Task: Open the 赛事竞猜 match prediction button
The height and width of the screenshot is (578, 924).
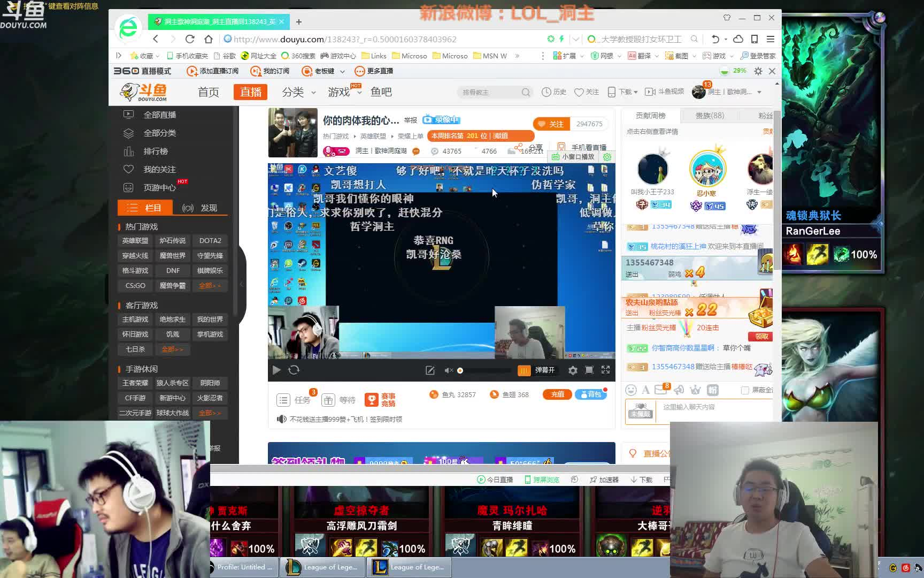Action: click(380, 400)
